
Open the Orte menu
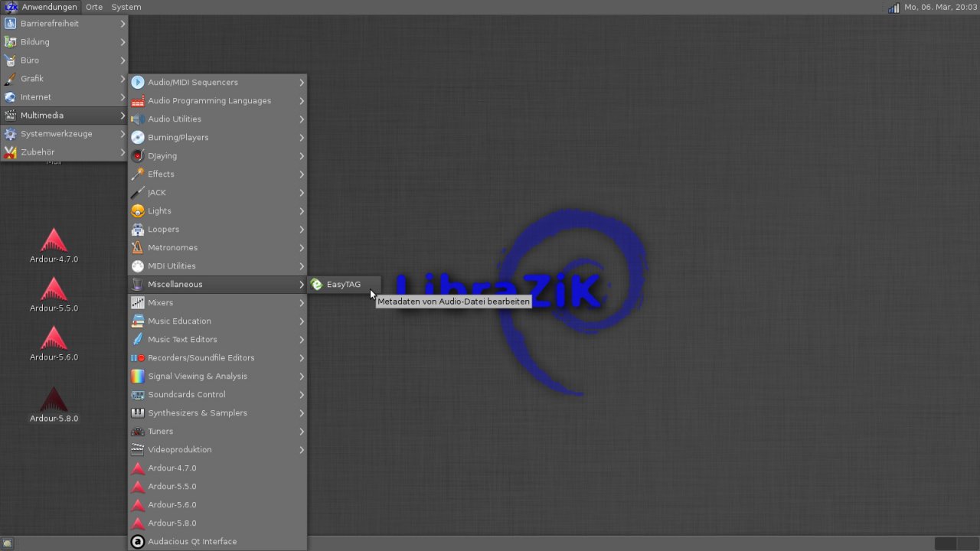click(x=94, y=7)
